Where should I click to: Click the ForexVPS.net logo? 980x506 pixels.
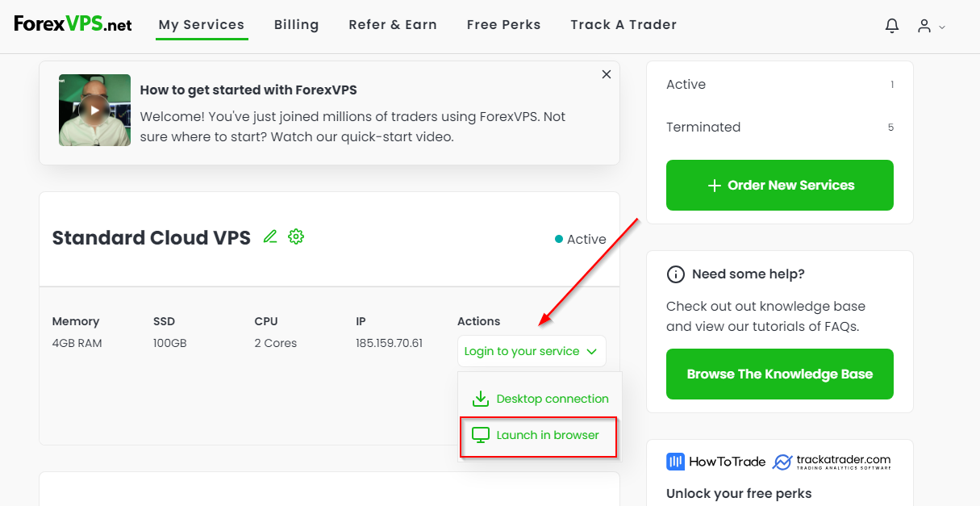[71, 24]
